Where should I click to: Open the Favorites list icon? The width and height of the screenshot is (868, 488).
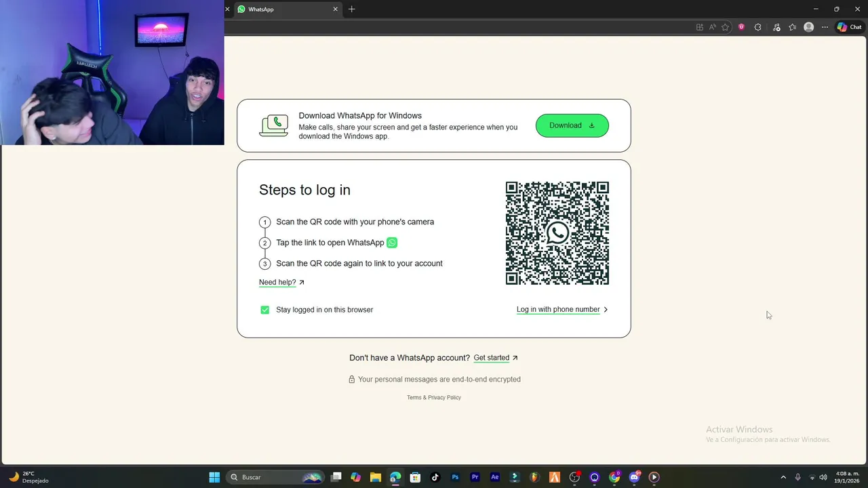[x=793, y=27]
